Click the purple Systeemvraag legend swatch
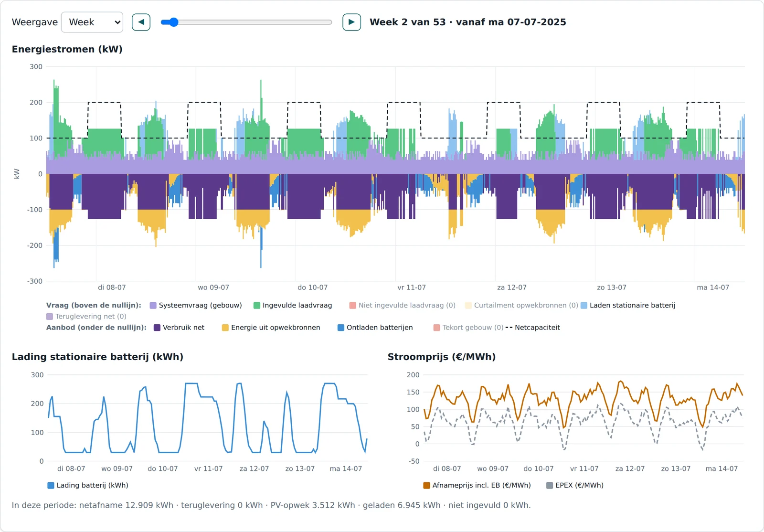 tap(153, 305)
